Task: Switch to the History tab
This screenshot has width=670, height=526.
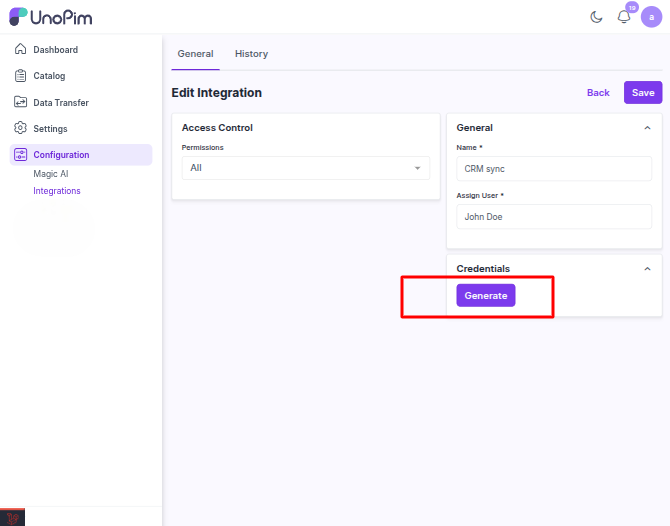Action: tap(251, 54)
